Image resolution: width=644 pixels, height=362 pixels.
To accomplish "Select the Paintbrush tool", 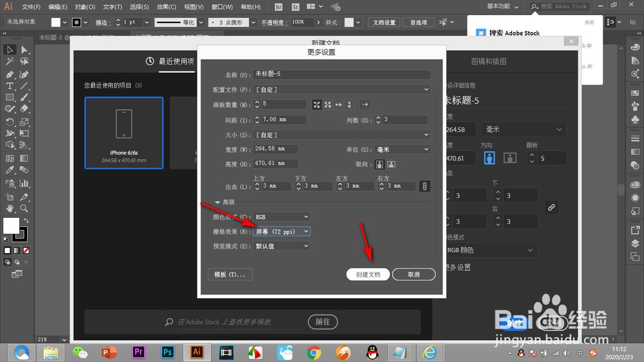I will pos(24,97).
